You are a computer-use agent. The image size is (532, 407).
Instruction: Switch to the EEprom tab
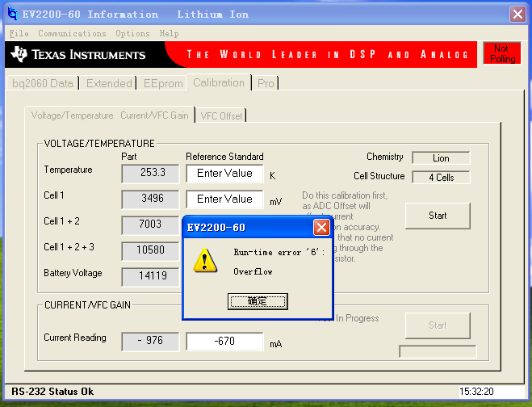(x=163, y=83)
